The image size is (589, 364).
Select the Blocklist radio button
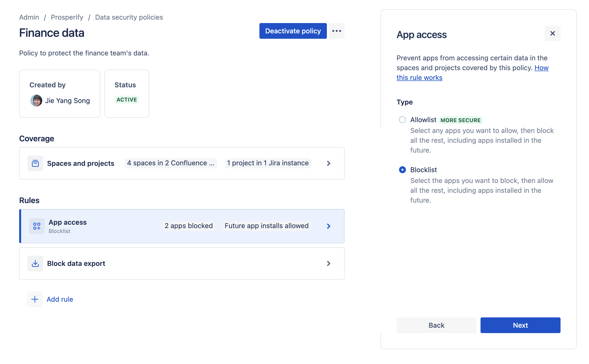[402, 170]
